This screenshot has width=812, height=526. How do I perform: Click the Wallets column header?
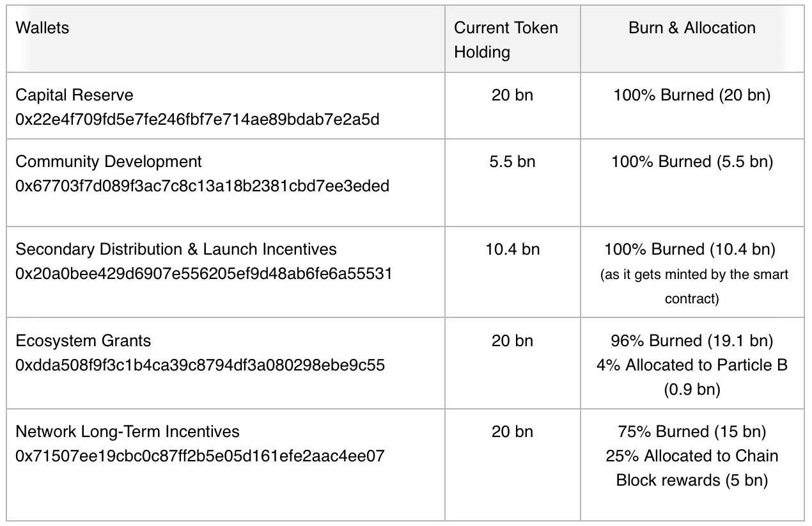tap(42, 28)
